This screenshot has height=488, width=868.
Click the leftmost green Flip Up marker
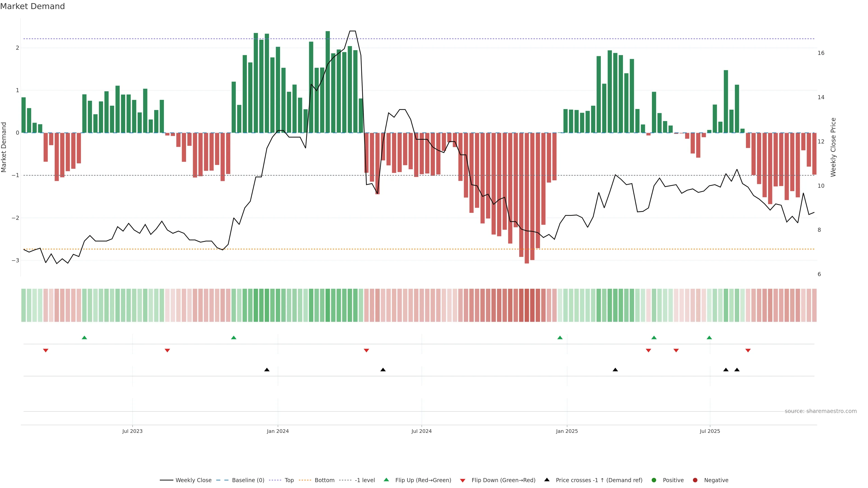pos(85,338)
